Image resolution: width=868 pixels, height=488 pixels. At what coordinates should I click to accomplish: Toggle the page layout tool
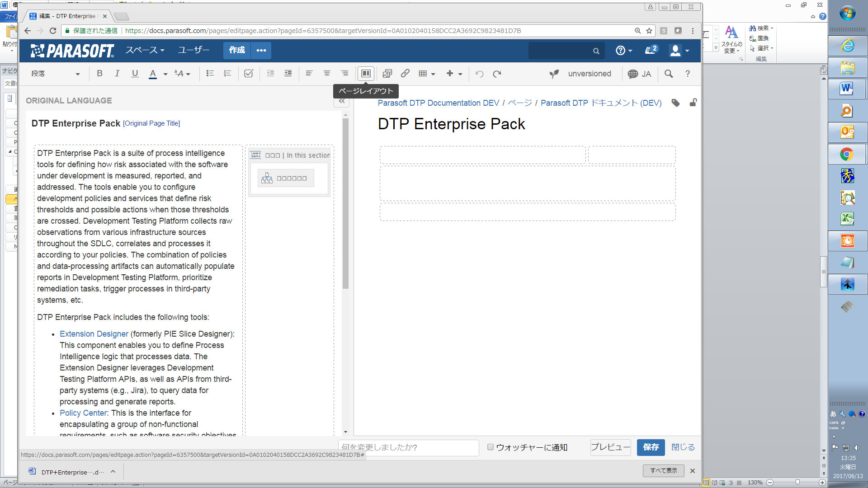(x=366, y=74)
